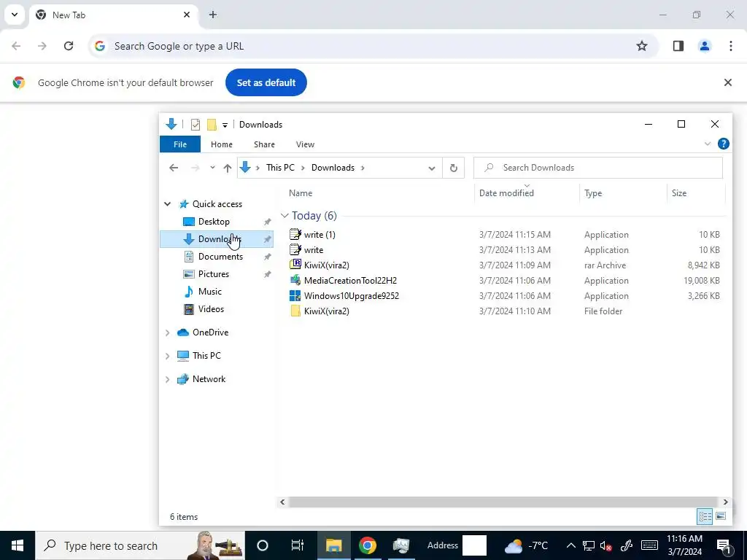Refresh the Downloads folder
This screenshot has height=560, width=747.
click(454, 168)
